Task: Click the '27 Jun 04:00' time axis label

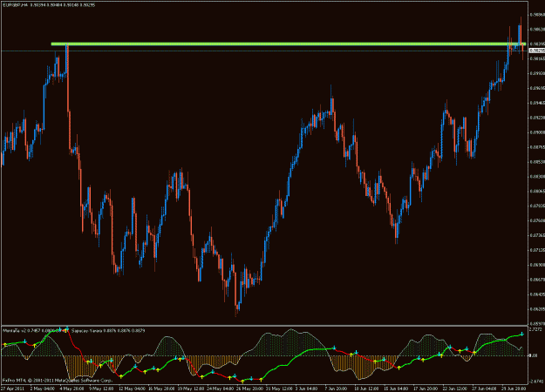Action: (486, 389)
